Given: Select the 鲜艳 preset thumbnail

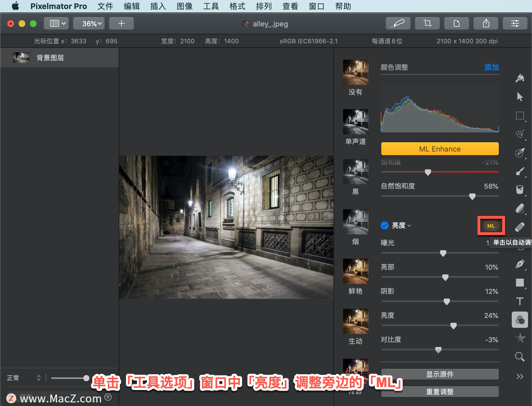Looking at the screenshot, I should click(x=355, y=271).
